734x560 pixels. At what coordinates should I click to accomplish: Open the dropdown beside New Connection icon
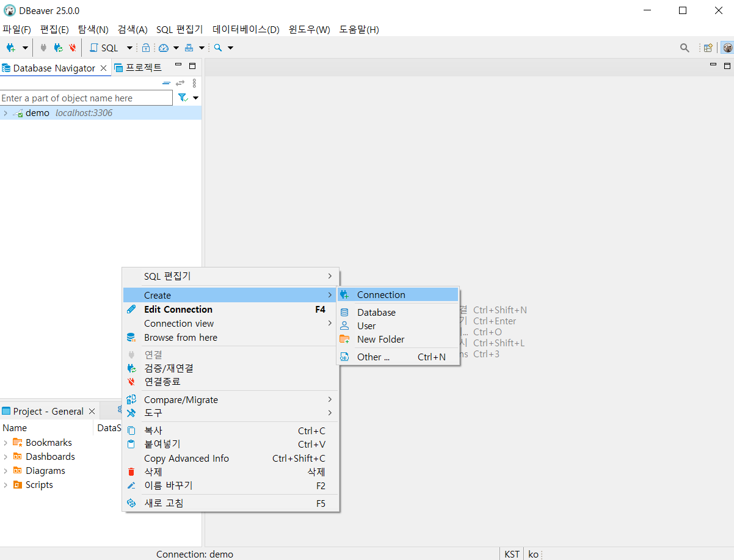coord(25,48)
